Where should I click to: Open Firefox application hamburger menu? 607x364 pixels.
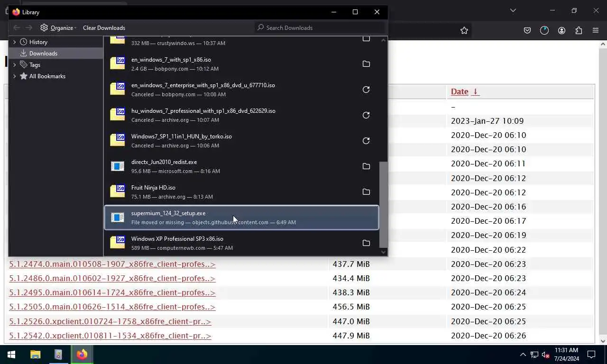pyautogui.click(x=596, y=30)
